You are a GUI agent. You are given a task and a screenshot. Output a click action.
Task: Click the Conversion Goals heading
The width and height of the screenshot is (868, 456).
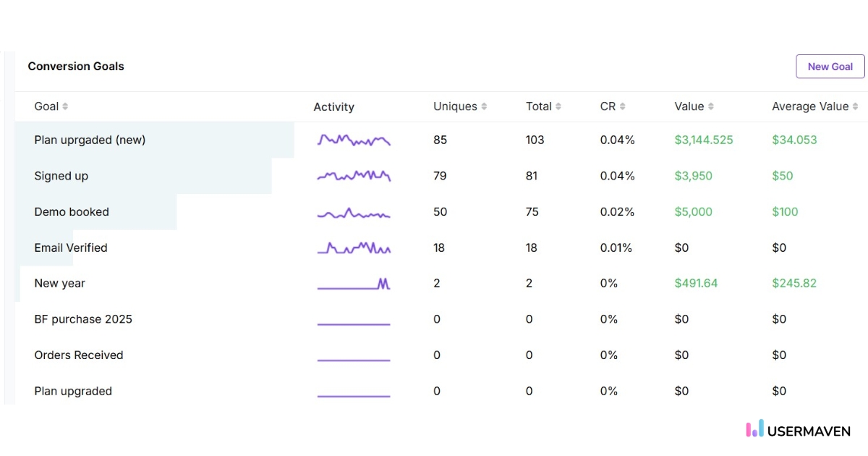tap(75, 66)
